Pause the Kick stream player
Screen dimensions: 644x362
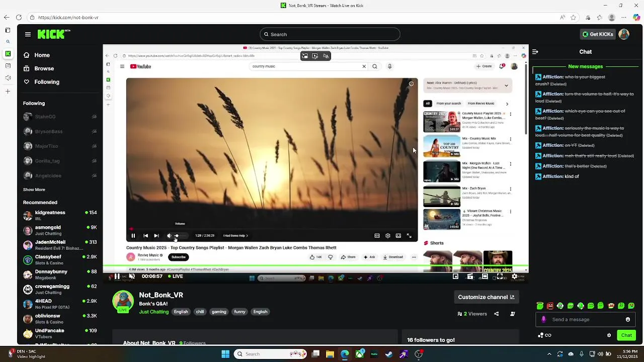point(117,276)
